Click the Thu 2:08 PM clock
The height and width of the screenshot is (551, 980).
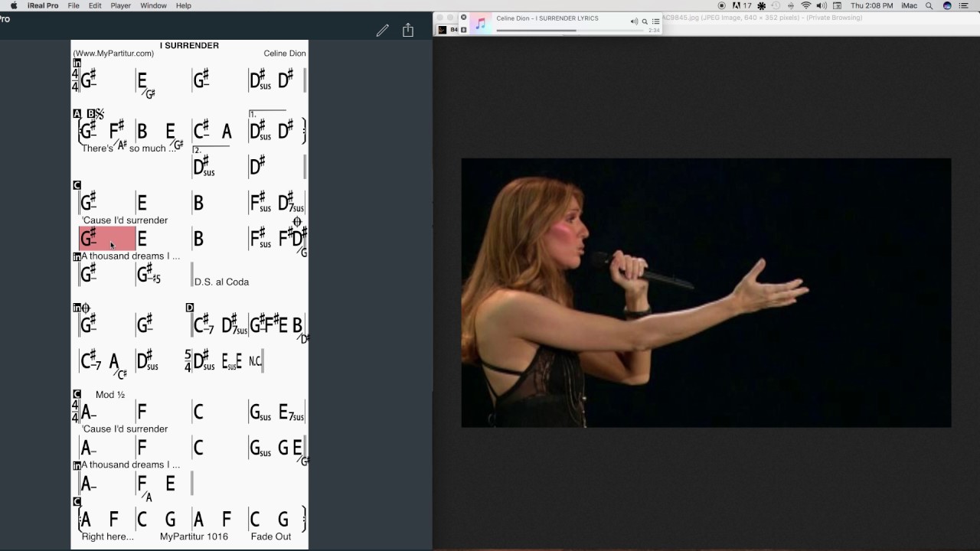click(x=871, y=5)
